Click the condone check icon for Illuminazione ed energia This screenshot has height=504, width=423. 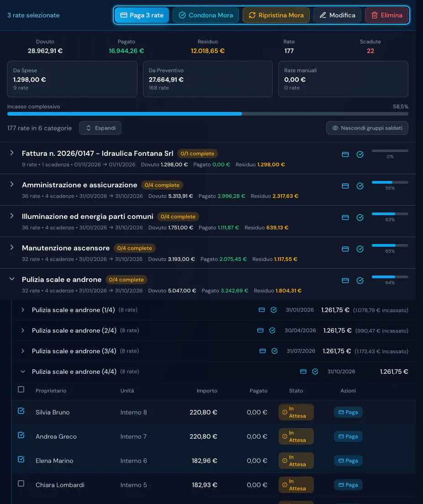(x=360, y=218)
